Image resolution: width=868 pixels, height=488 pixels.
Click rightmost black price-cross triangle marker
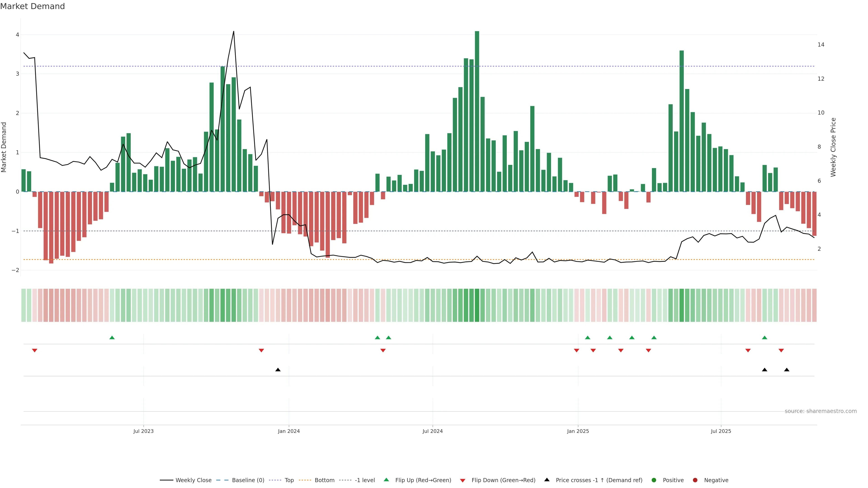[x=787, y=370]
